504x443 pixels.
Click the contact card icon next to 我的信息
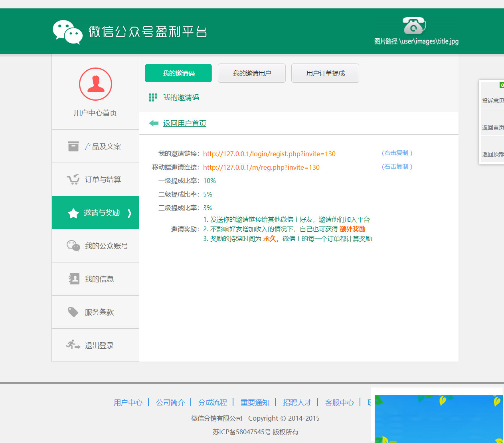[73, 278]
